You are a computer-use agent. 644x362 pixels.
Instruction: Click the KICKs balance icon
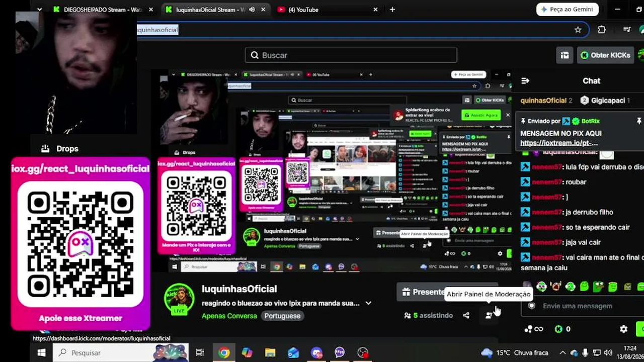(x=558, y=329)
